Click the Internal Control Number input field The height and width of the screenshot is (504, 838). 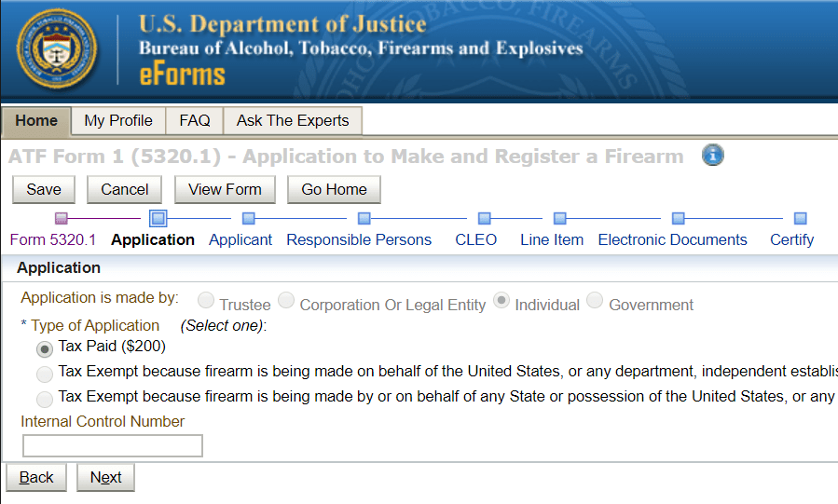pos(113,446)
